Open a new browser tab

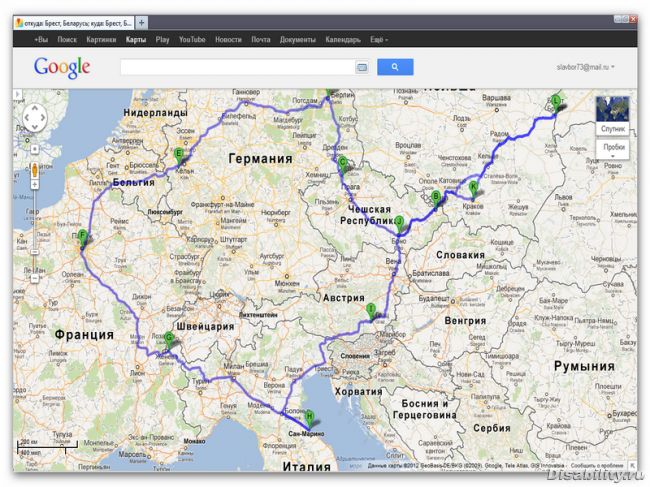[141, 22]
